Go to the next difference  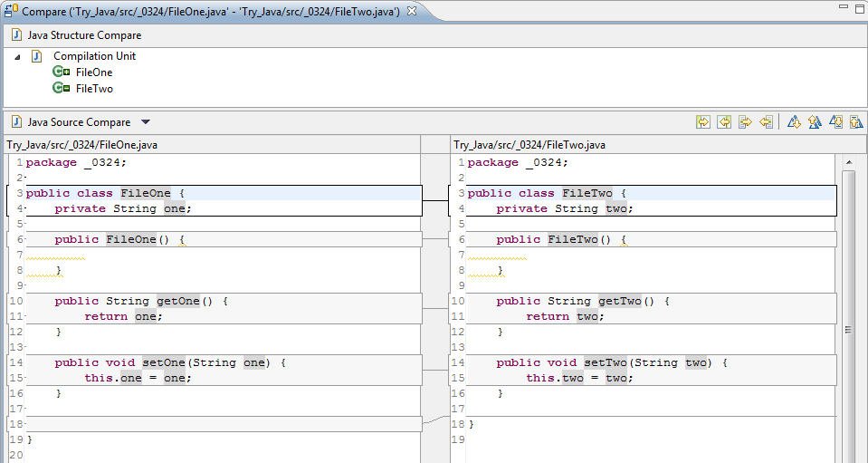click(794, 122)
